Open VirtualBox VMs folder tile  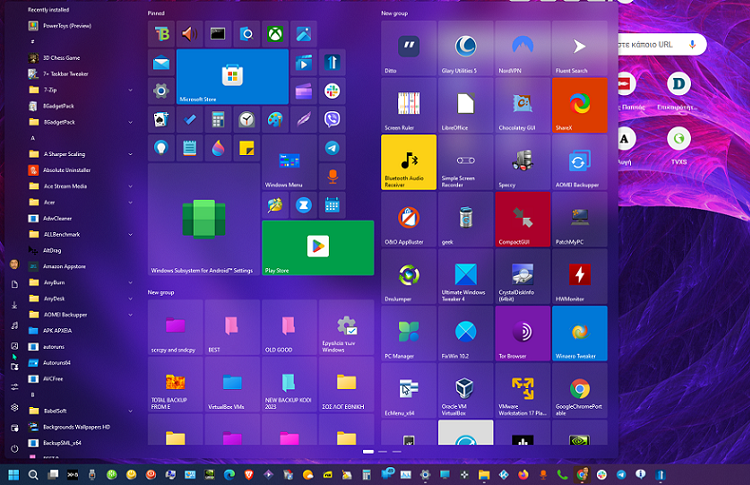(x=232, y=384)
